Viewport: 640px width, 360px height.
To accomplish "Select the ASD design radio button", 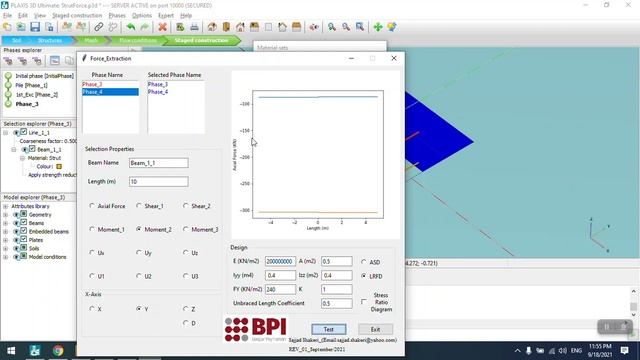I will [364, 262].
